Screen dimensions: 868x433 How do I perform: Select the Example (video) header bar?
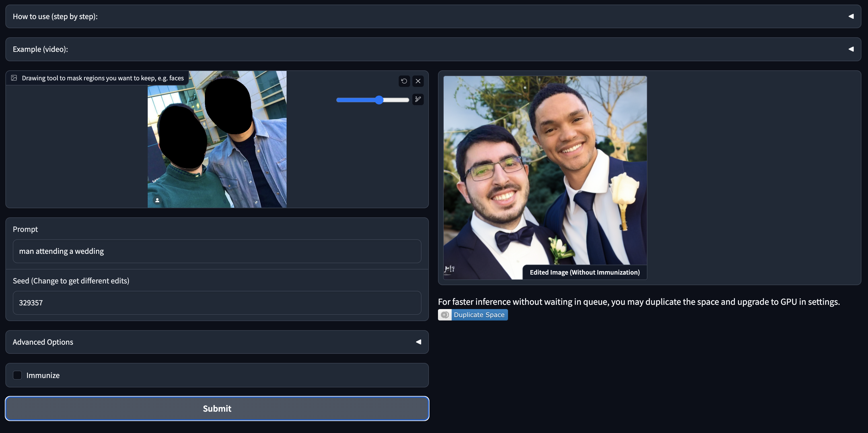pos(40,49)
